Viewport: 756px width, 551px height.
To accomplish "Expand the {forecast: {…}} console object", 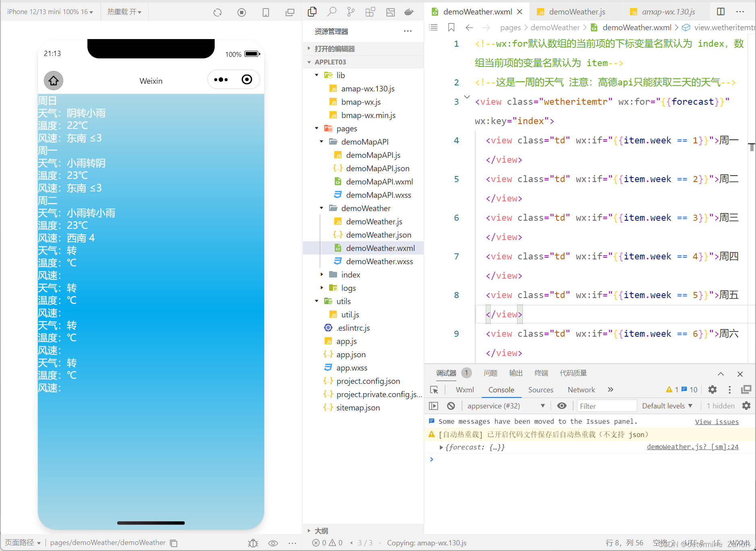I will click(x=441, y=447).
